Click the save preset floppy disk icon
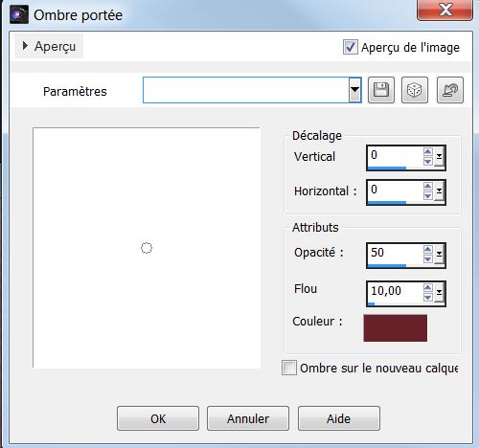Image resolution: width=479 pixels, height=448 pixels. [x=381, y=90]
